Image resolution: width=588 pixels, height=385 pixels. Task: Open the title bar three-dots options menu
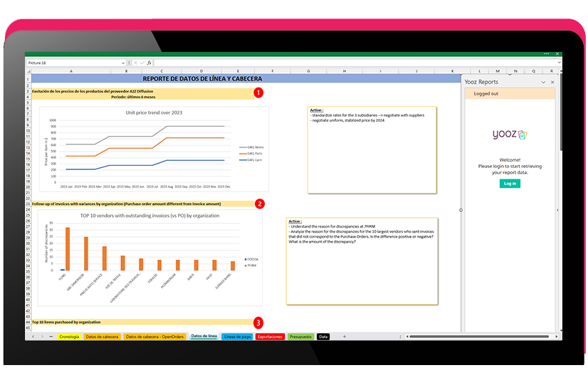(547, 54)
